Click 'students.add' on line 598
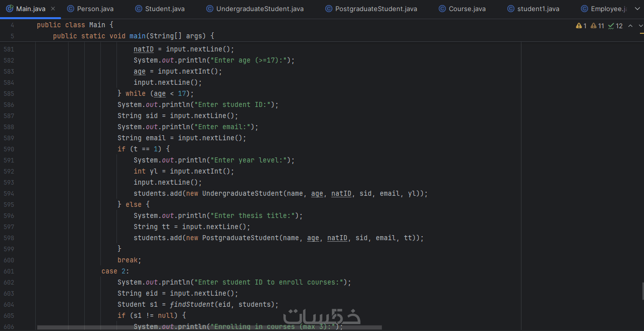The image size is (644, 331). 158,238
